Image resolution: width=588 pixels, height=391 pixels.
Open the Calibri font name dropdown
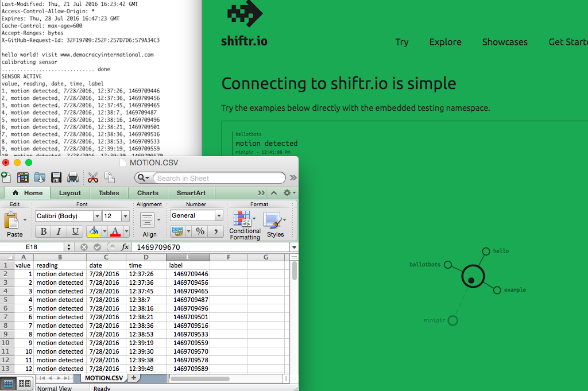tap(97, 216)
